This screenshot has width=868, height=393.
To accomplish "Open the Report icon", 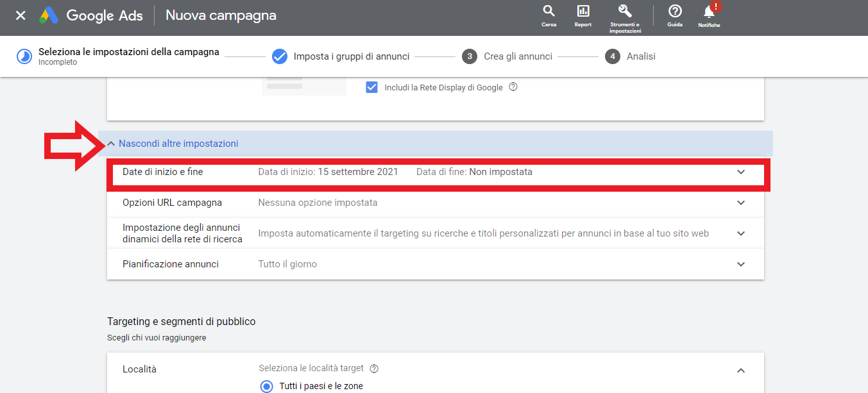I will [x=583, y=12].
